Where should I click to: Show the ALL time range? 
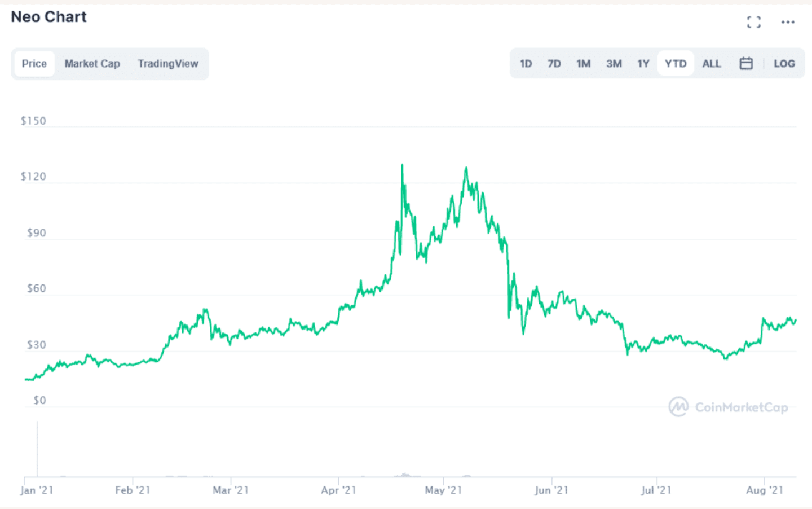tap(712, 64)
